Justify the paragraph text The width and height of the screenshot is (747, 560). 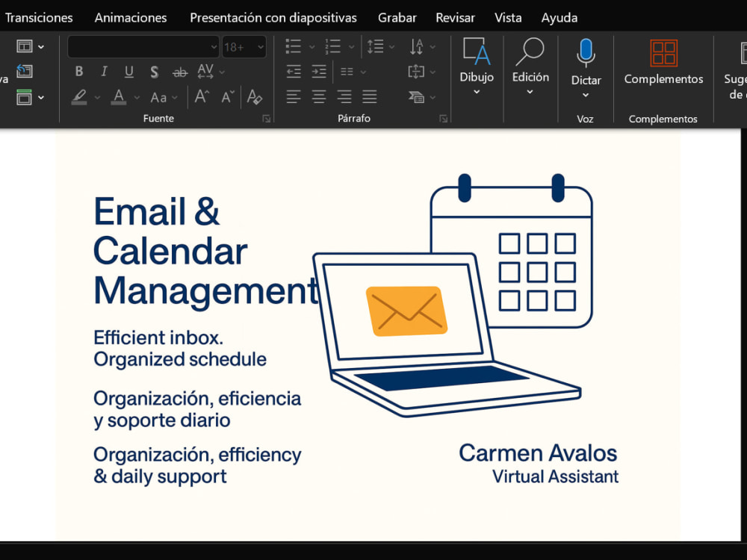369,97
